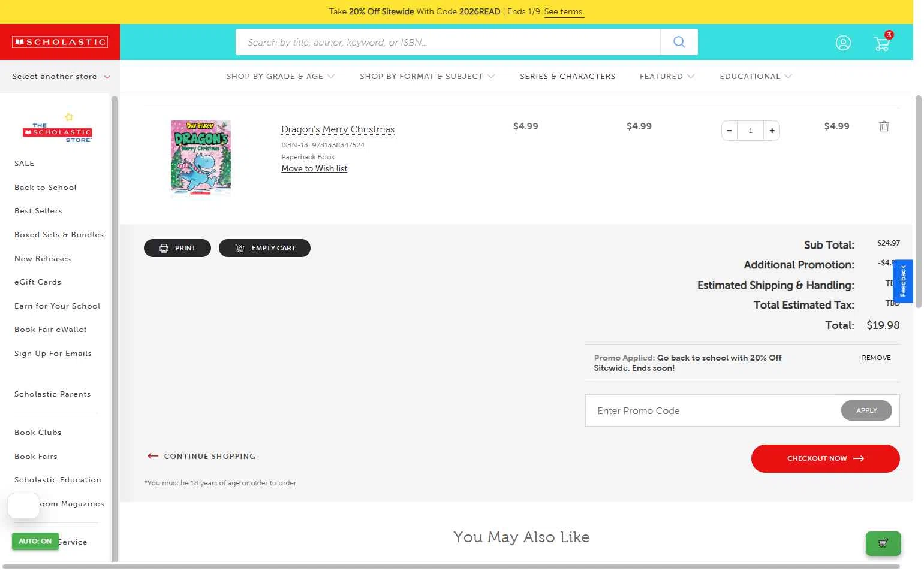Open the Feedback side tab
This screenshot has width=924, height=571.
tap(903, 281)
